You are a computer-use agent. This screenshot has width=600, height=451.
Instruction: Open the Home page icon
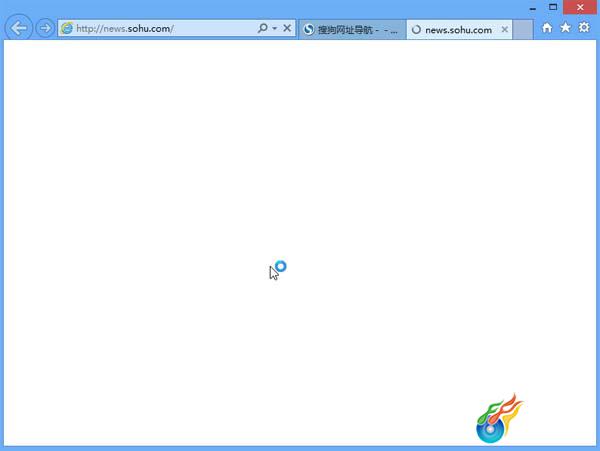click(547, 28)
